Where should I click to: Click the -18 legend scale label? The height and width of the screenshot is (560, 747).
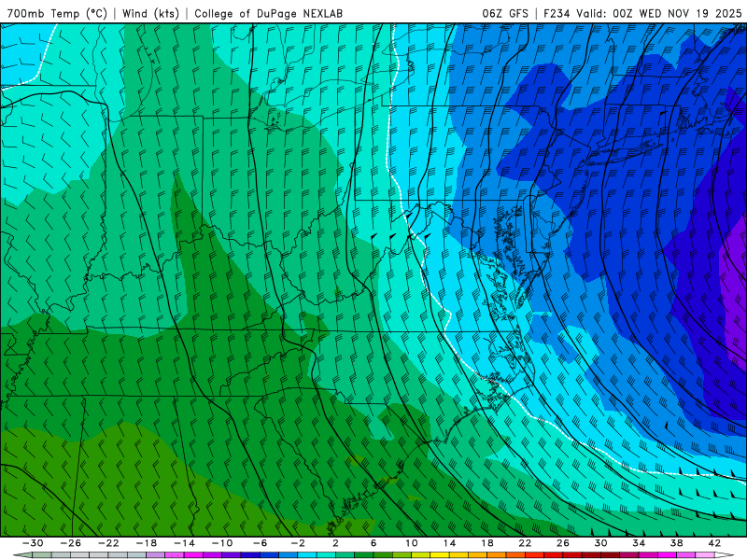coord(147,543)
